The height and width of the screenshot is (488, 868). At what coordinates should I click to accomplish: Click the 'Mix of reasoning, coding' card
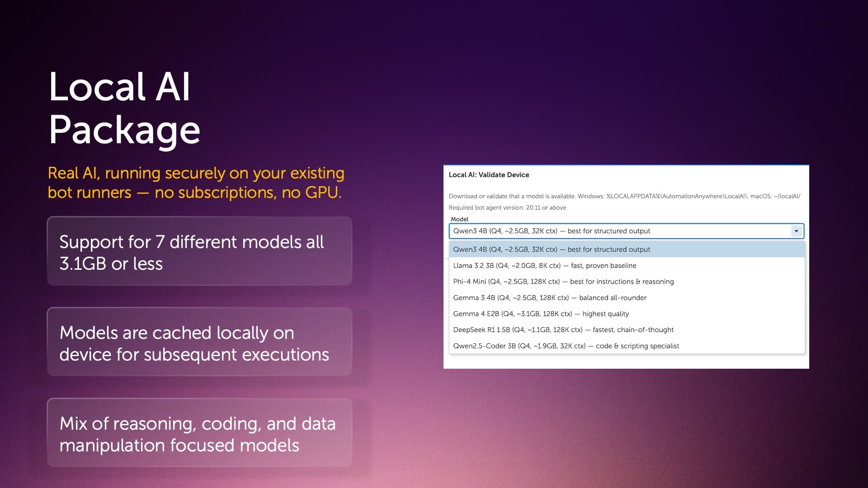(x=199, y=432)
